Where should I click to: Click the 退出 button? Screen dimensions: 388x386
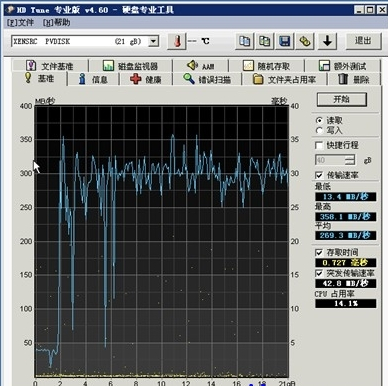tap(363, 41)
